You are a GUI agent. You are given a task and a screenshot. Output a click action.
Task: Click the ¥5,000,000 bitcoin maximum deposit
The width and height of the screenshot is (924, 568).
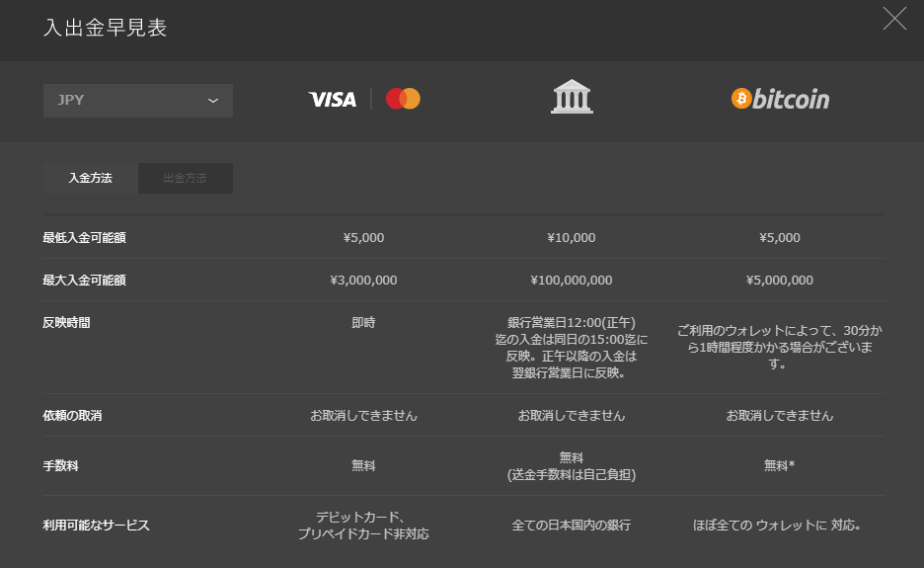point(780,281)
